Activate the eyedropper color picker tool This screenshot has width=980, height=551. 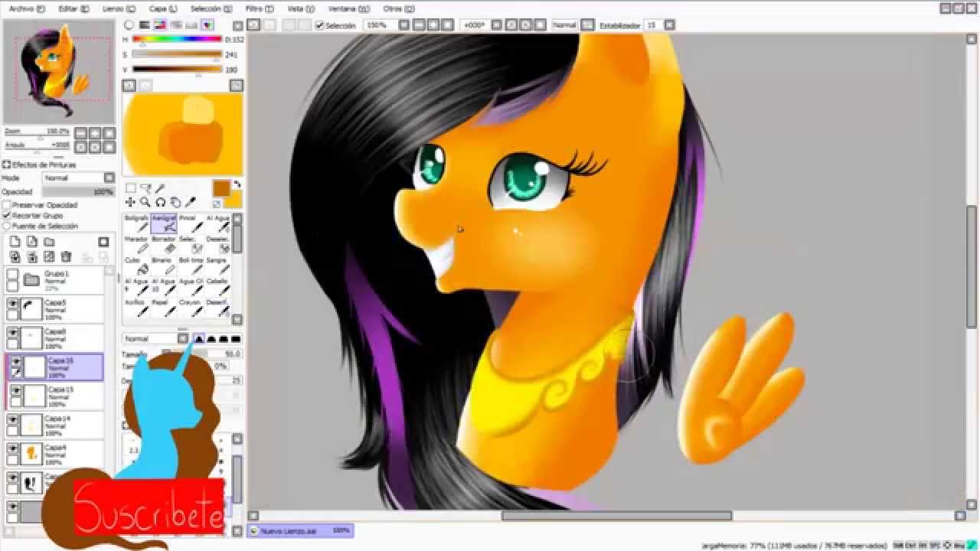pos(191,202)
